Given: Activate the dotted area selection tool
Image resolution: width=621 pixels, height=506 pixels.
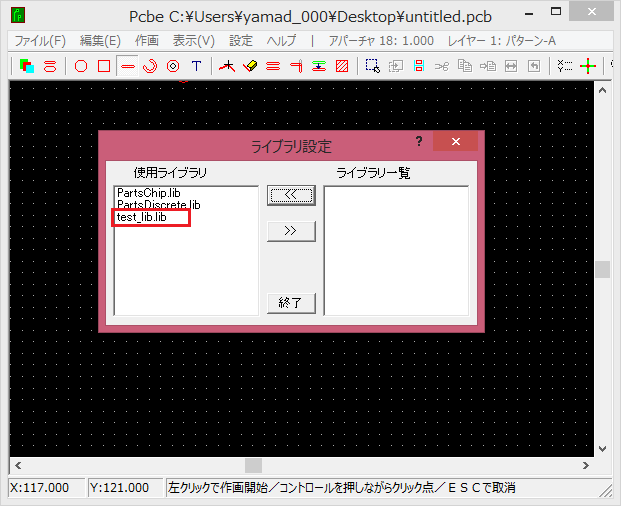Looking at the screenshot, I should coord(372,66).
